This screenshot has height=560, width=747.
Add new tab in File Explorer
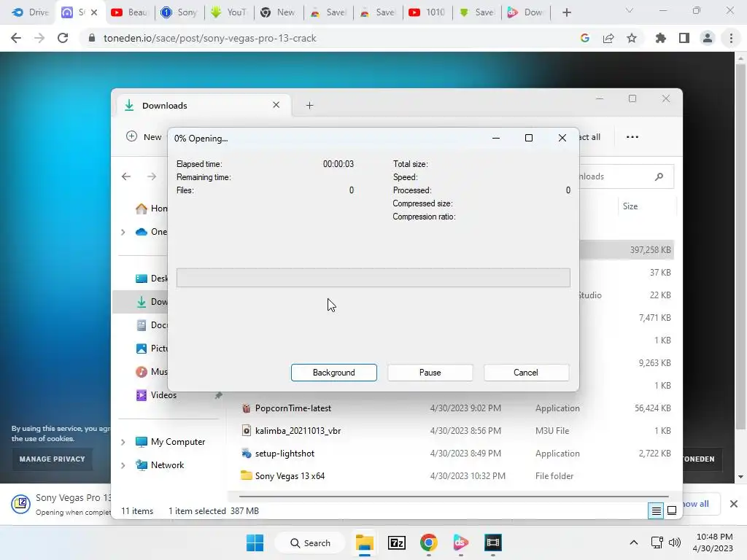pos(309,105)
